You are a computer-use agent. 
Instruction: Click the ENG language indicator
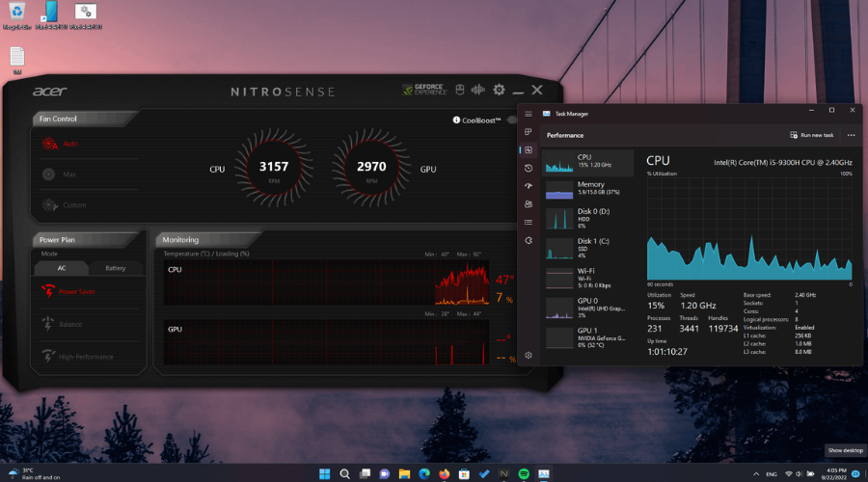[772, 474]
